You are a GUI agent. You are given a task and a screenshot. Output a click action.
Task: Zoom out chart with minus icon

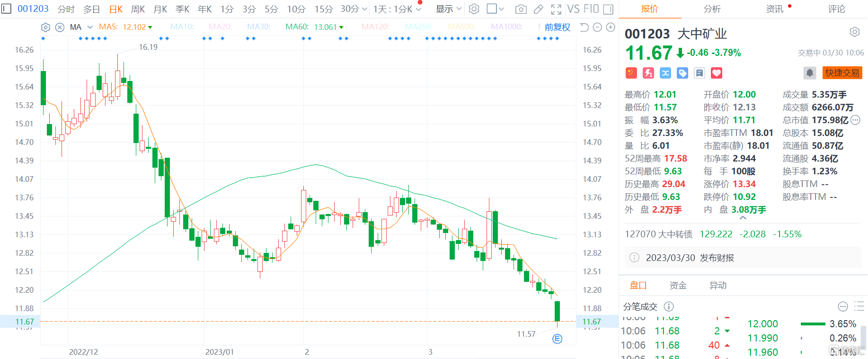(x=597, y=27)
